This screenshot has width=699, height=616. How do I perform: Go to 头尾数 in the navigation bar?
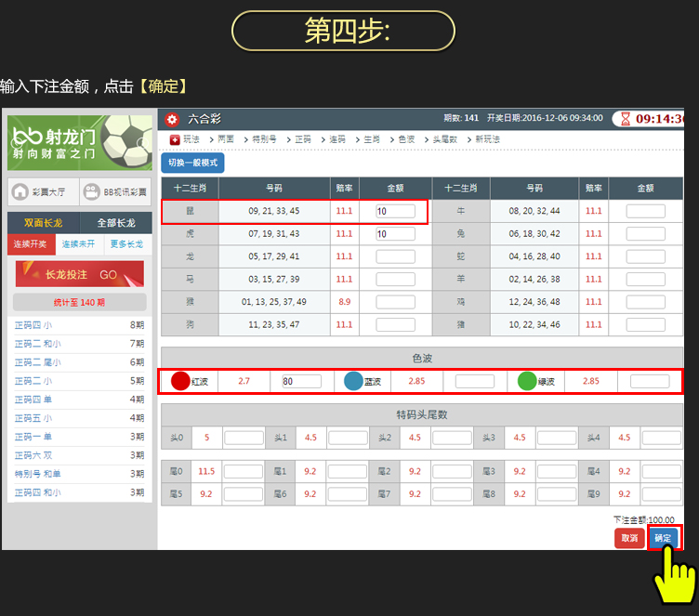point(445,139)
